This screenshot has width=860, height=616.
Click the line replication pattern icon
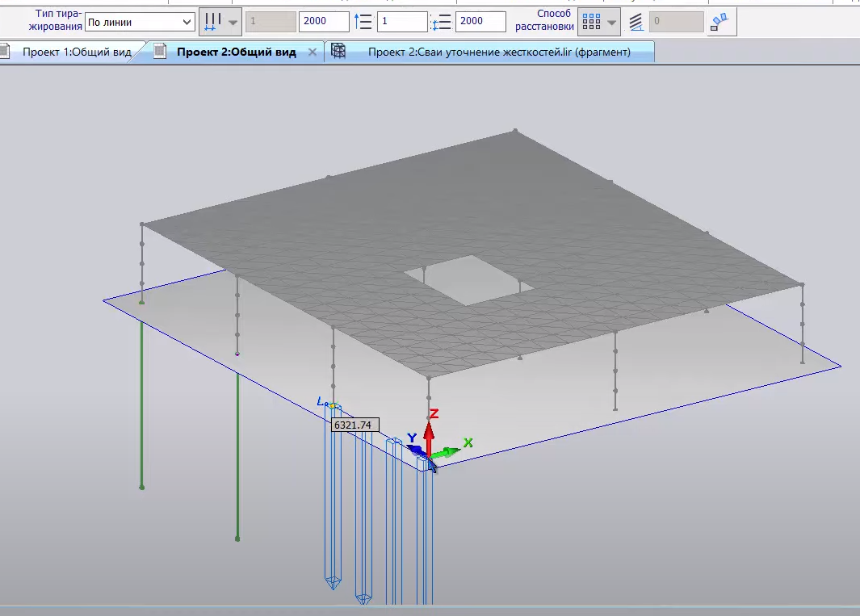[x=212, y=22]
